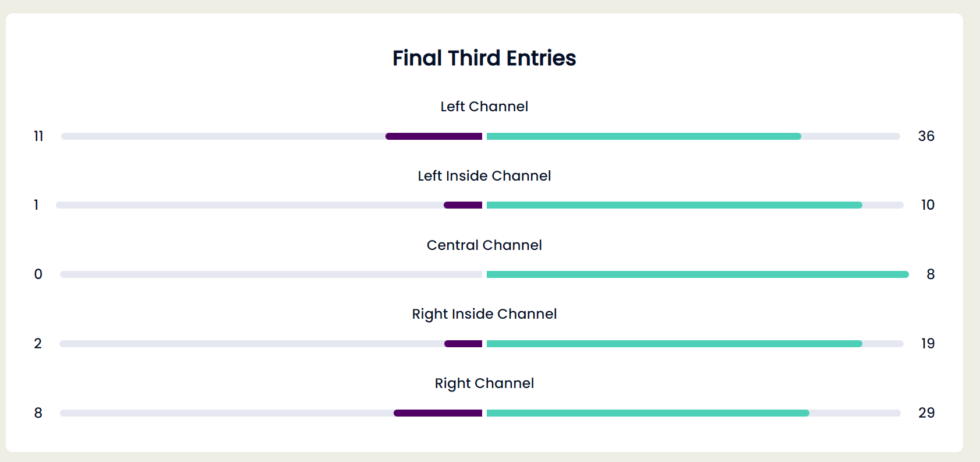Click the teal Left Channel bar
This screenshot has height=462, width=980.
[x=643, y=136]
